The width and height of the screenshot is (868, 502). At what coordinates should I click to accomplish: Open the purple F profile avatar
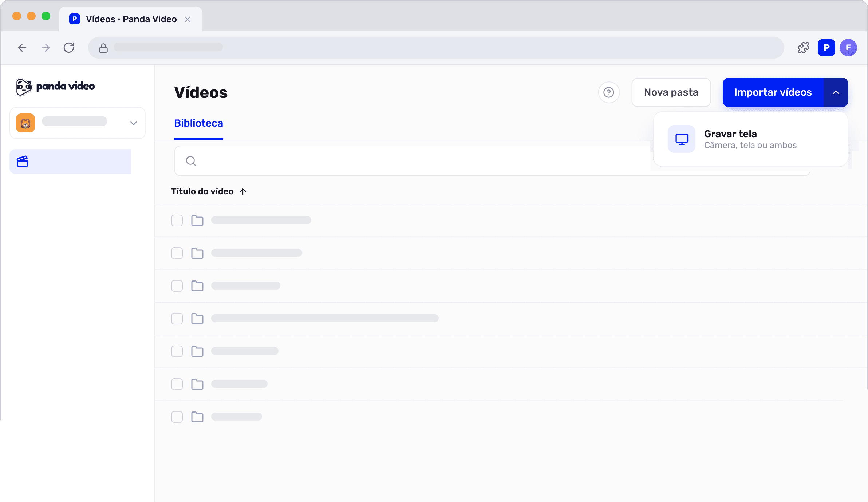pyautogui.click(x=848, y=48)
